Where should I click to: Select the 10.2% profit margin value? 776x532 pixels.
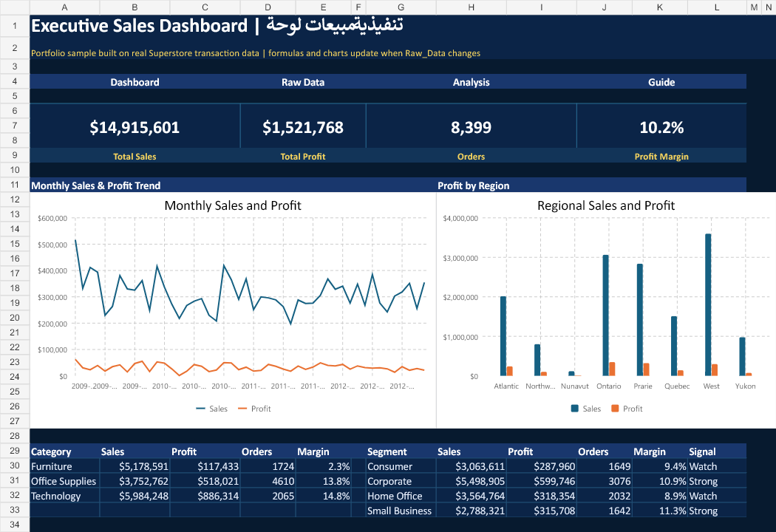click(x=661, y=127)
